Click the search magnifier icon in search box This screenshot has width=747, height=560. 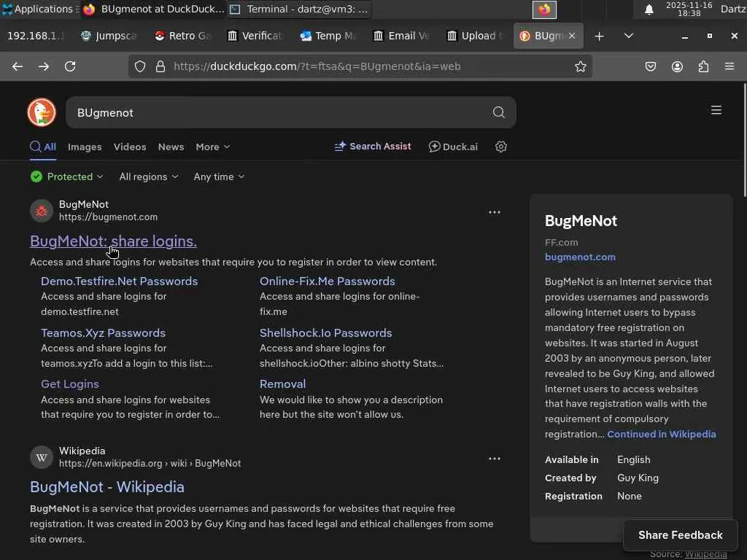click(x=498, y=112)
